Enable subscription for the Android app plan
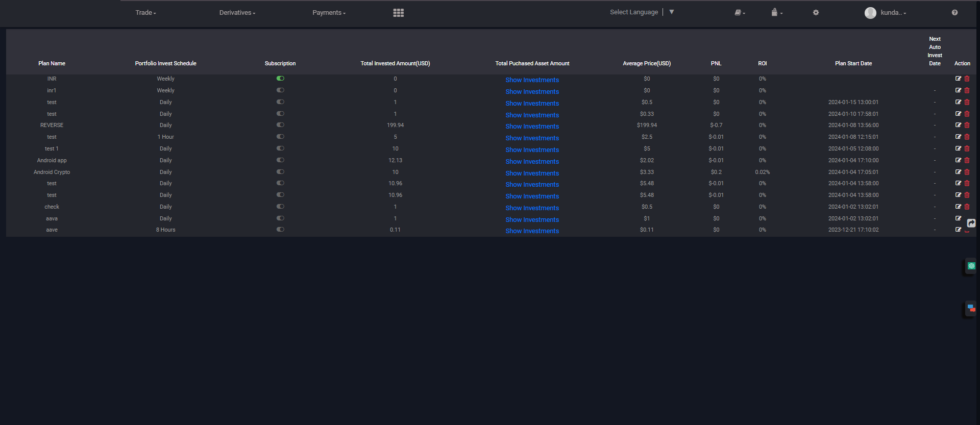The width and height of the screenshot is (980, 425). [280, 160]
